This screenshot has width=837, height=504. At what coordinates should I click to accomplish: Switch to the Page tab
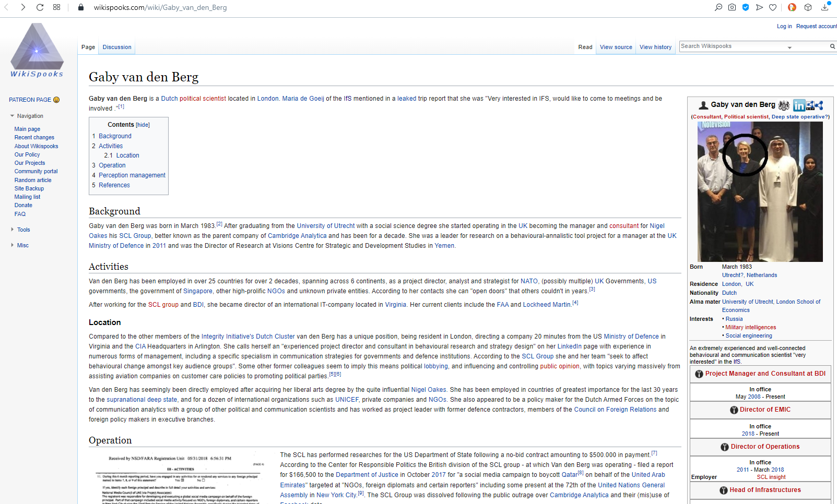[x=88, y=47]
